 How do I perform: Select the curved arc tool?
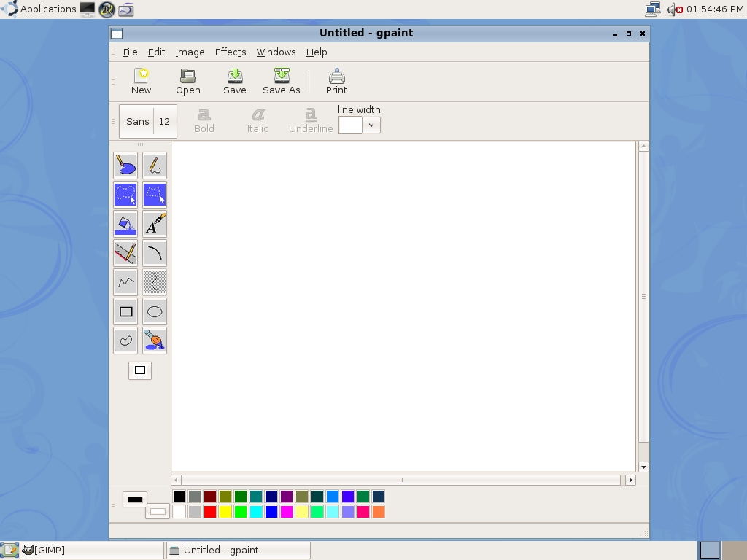pyautogui.click(x=155, y=253)
